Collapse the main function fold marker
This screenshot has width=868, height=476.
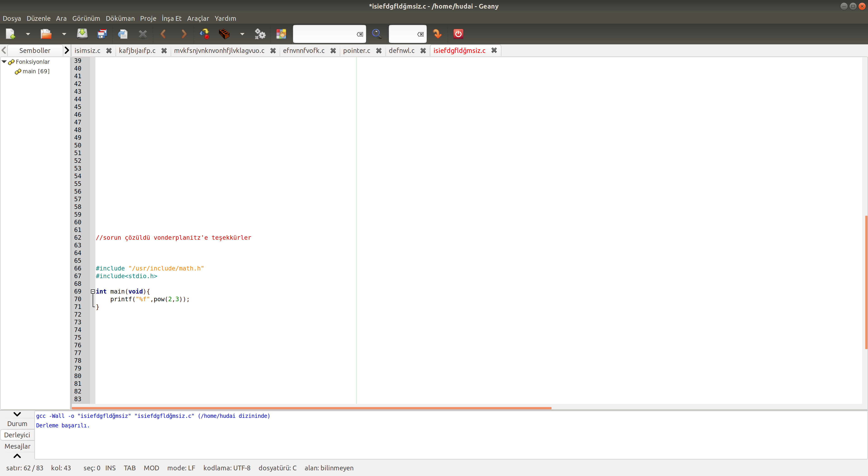tap(93, 291)
